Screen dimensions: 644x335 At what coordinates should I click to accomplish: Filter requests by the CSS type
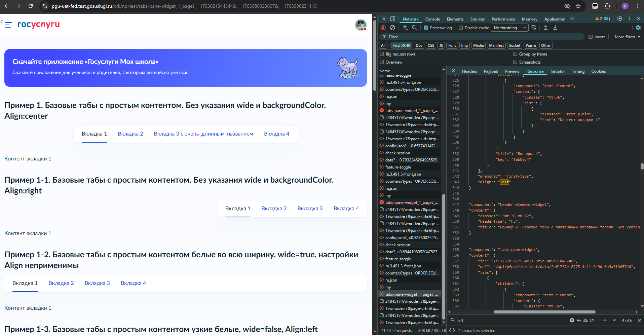431,45
